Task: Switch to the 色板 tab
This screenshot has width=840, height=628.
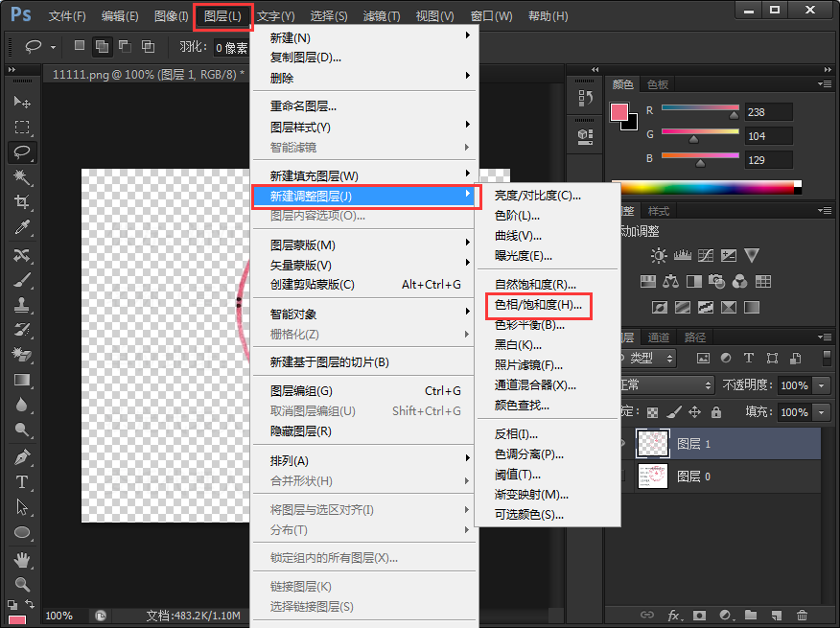Action: click(x=657, y=84)
